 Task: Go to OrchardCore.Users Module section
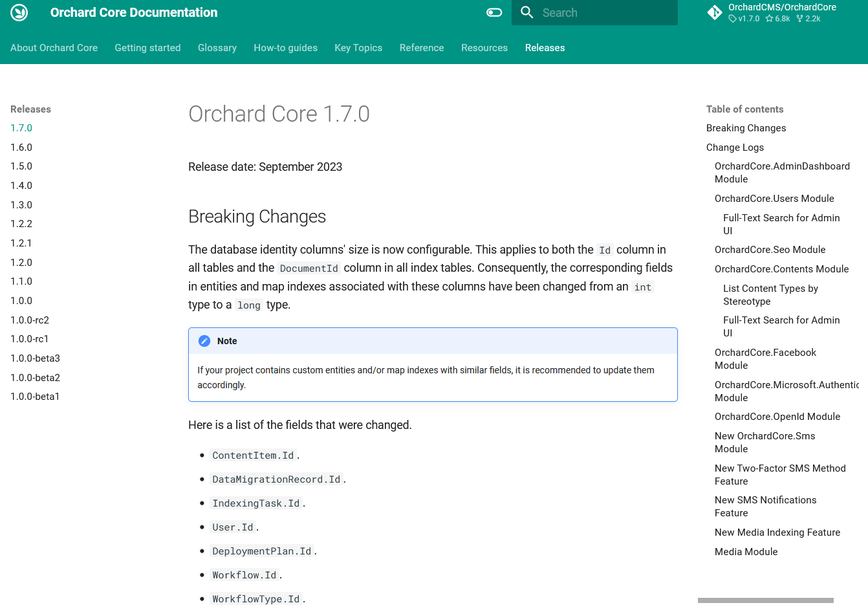774,199
